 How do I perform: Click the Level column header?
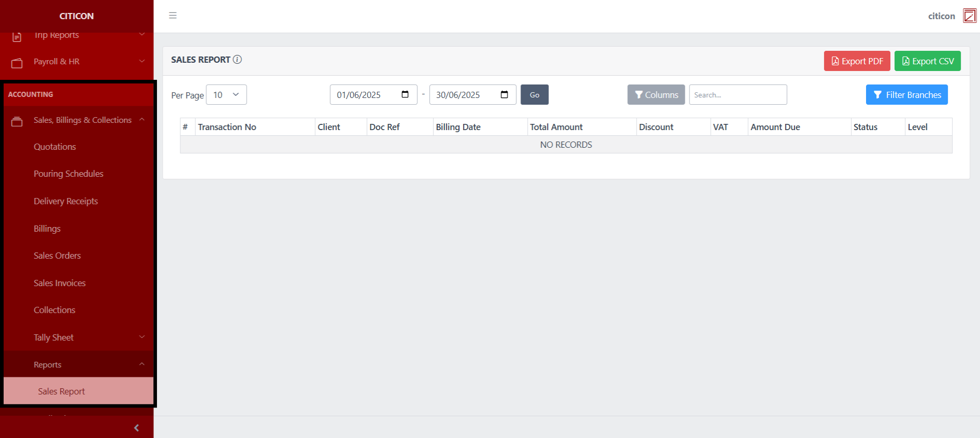pos(928,127)
